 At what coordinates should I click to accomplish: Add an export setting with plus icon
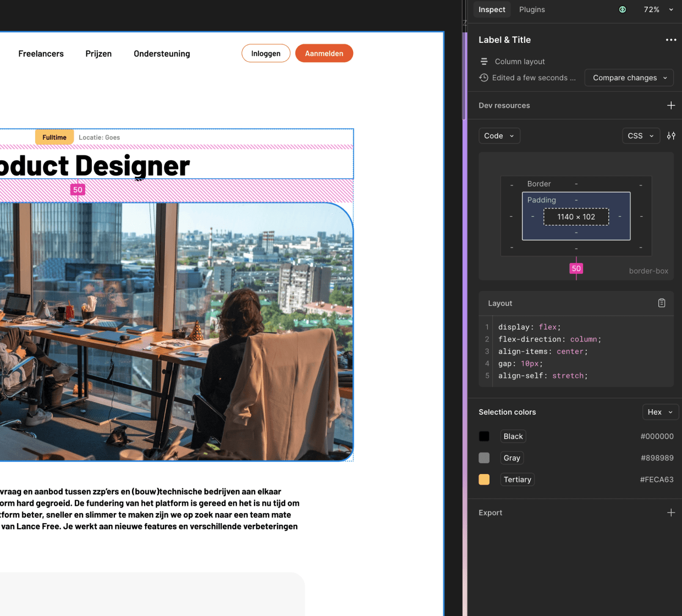coord(670,513)
